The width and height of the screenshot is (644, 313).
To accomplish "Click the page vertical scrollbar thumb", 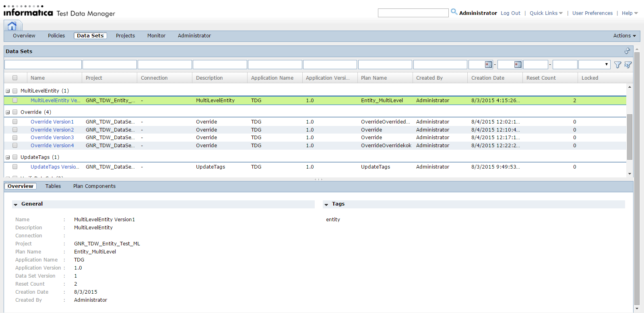I will [637, 179].
